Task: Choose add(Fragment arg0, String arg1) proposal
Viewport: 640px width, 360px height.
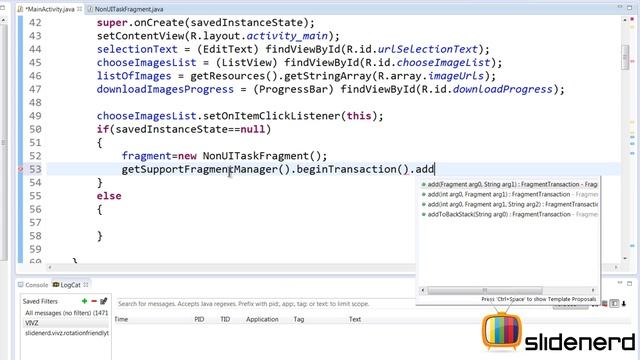Action: (x=509, y=184)
